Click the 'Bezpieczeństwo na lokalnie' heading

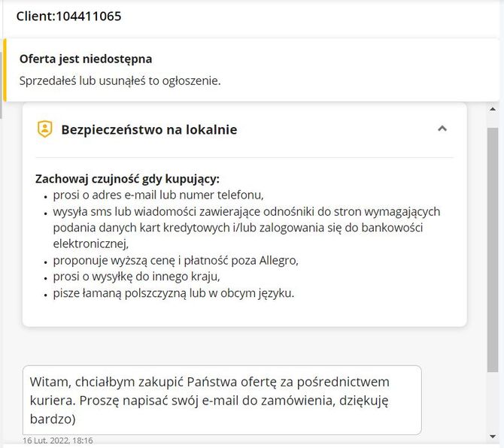tap(149, 130)
